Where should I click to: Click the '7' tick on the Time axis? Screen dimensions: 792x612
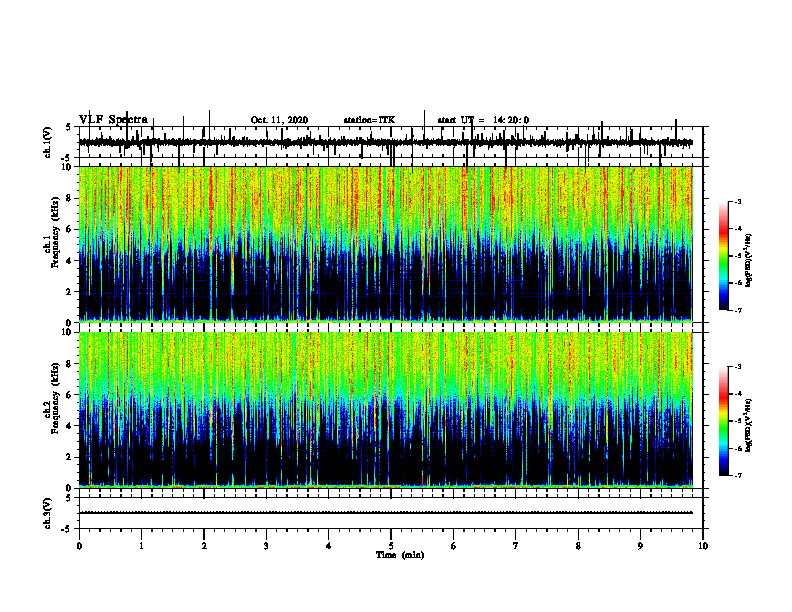pos(516,546)
